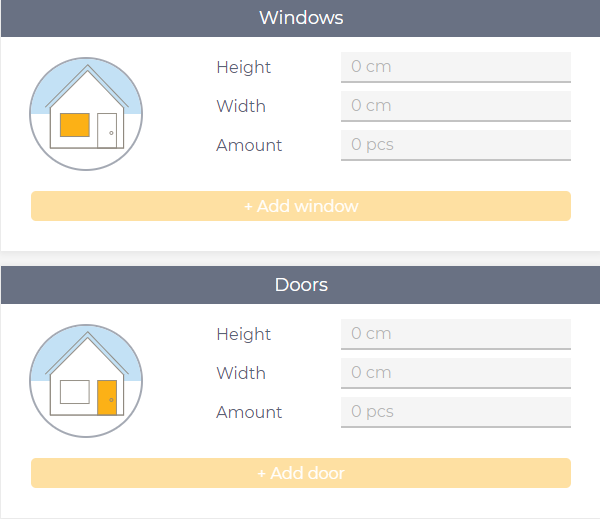The height and width of the screenshot is (519, 600).
Task: Select the Doors section header
Action: click(x=300, y=285)
